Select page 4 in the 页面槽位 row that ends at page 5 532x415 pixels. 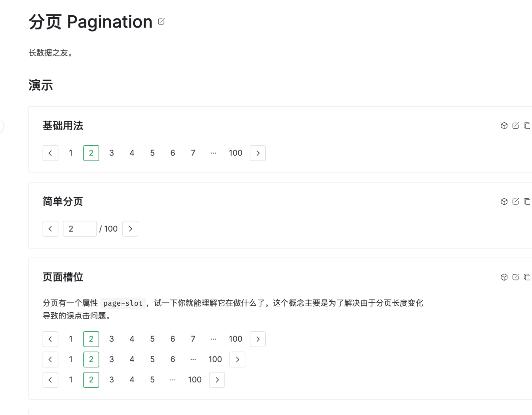click(132, 380)
